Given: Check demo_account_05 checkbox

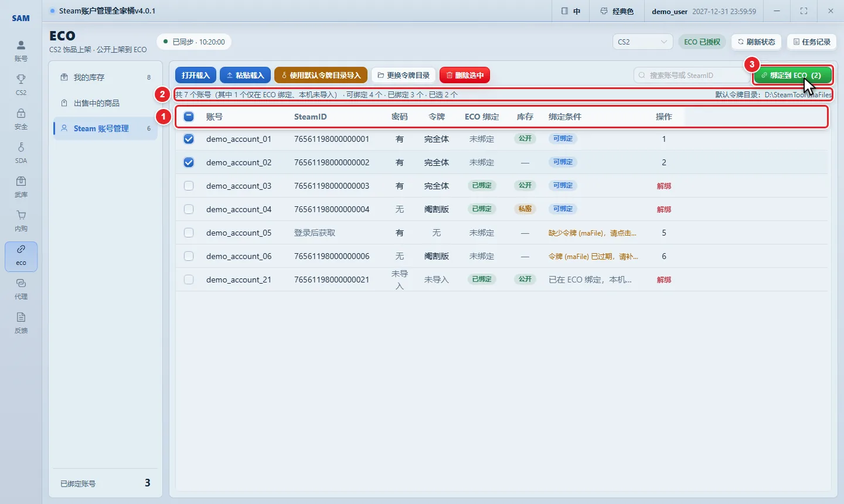Looking at the screenshot, I should [189, 233].
